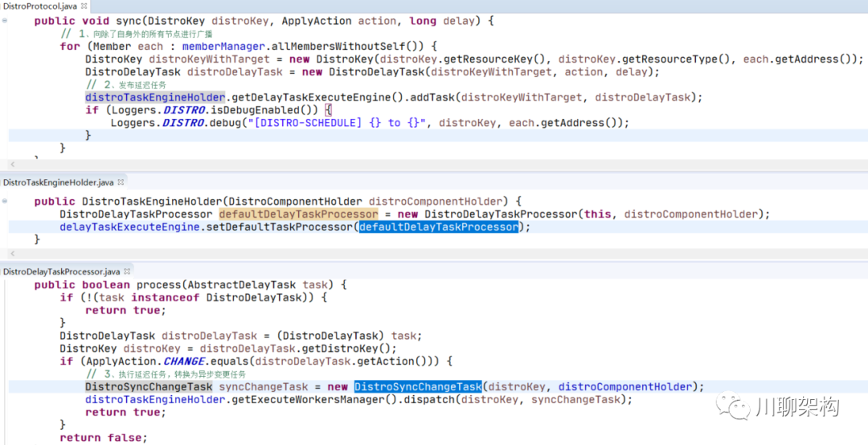Click the blue-selected 'defaultDelayTaskProcessor' argument
Image resolution: width=868 pixels, height=445 pixels.
click(439, 227)
